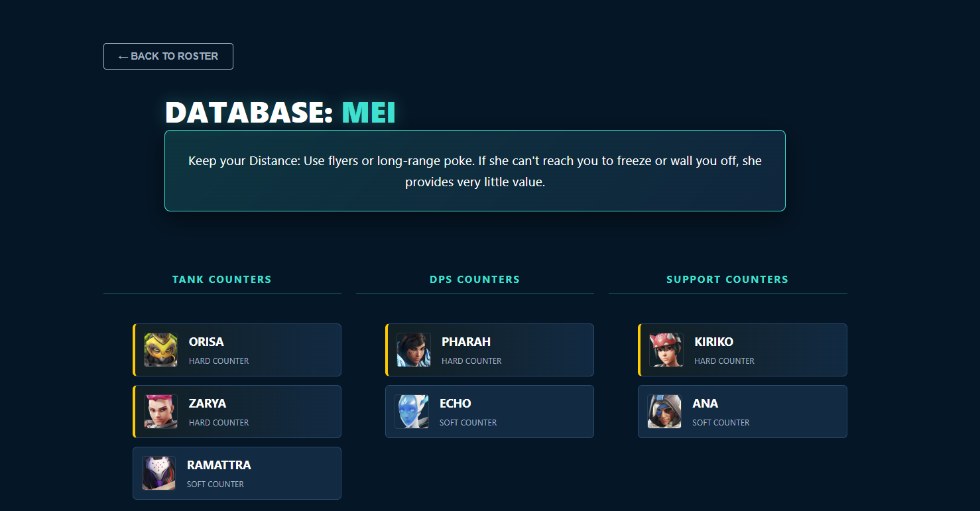Viewport: 980px width, 511px height.
Task: Click the Keep your Distance tip box
Action: point(475,171)
